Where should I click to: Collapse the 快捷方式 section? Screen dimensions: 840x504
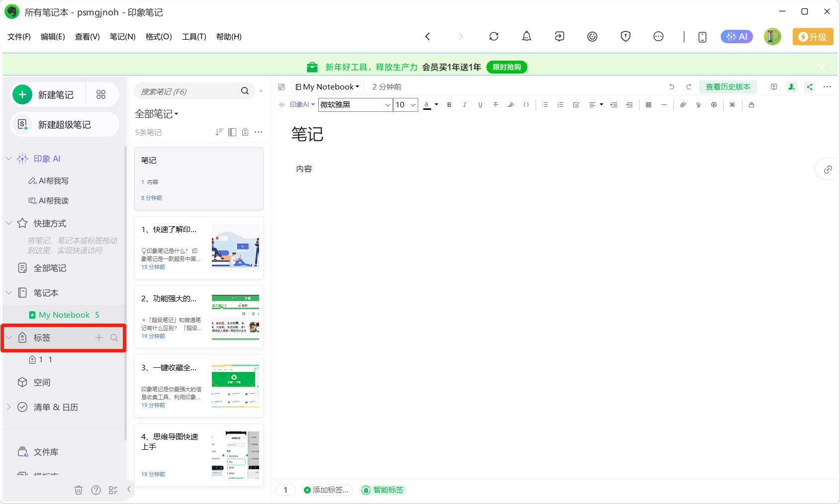click(8, 223)
